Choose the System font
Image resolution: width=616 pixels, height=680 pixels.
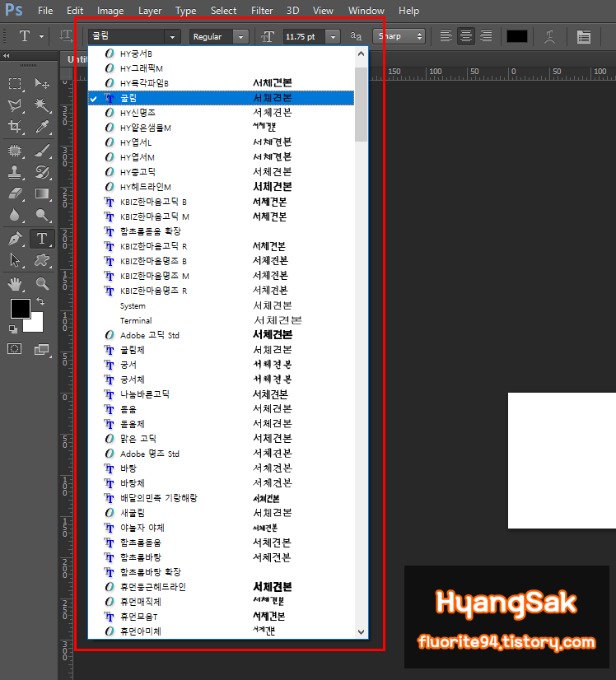point(222,305)
